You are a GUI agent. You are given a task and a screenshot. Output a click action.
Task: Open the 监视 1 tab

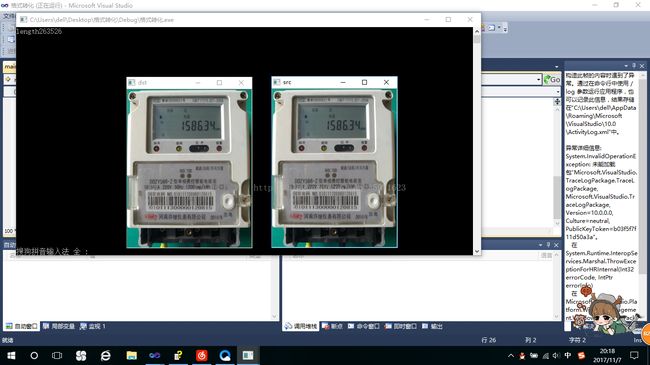92,326
